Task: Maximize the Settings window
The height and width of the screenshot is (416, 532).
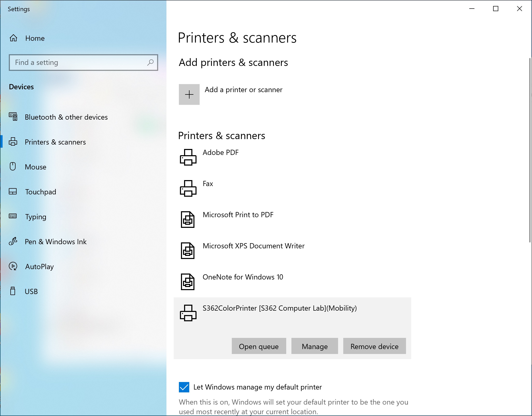Action: 496,9
